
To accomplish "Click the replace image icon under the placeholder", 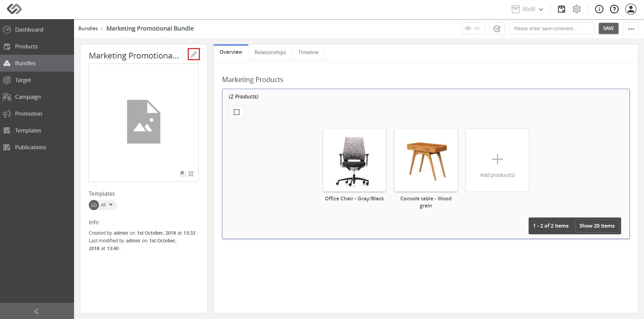I will coord(183,174).
